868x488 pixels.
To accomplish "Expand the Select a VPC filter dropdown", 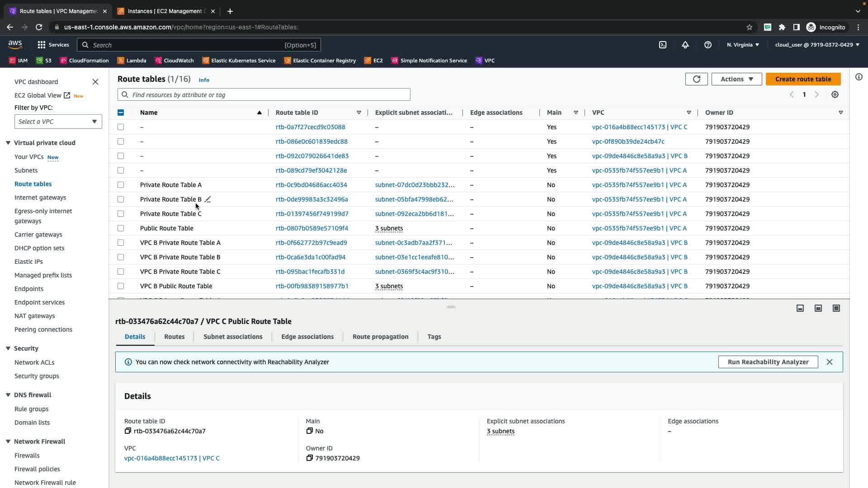I will click(58, 122).
